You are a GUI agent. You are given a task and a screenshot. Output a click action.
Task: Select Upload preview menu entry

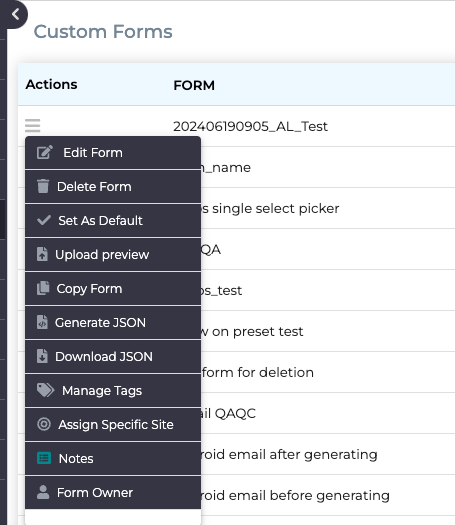point(113,255)
